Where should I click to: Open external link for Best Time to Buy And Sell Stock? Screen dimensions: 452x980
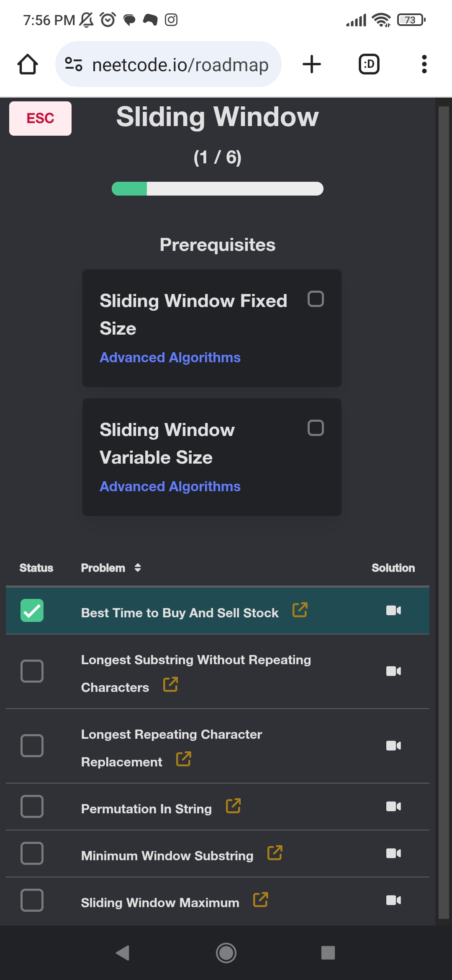(300, 610)
